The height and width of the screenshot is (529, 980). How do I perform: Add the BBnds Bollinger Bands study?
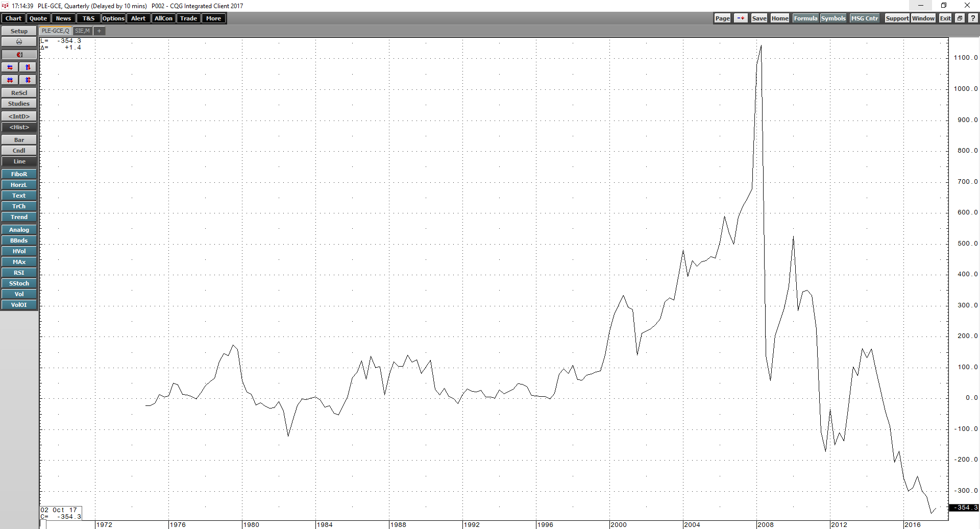(19, 241)
